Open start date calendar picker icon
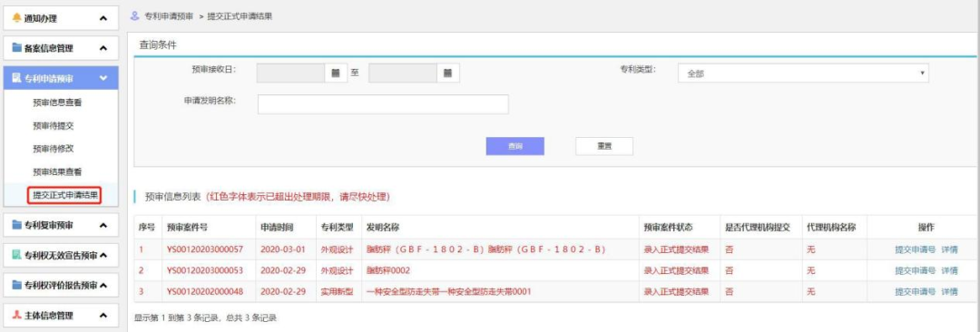Screen dimensions: 980x332 tap(335, 73)
